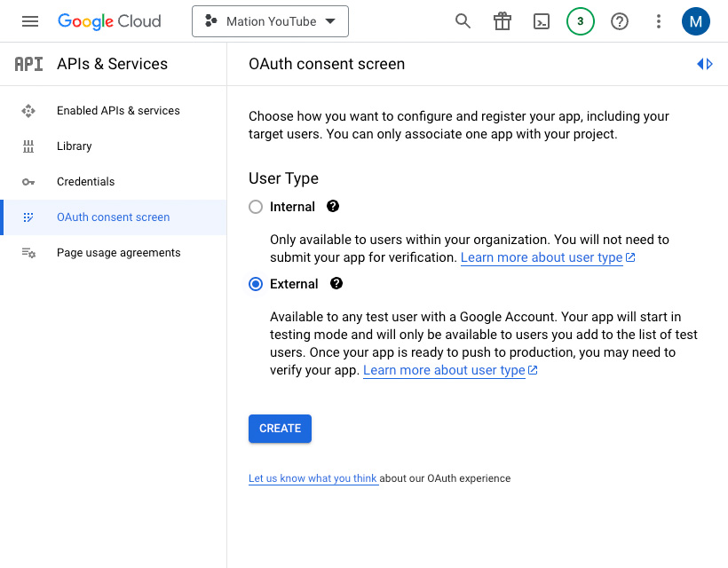Toggle the side panel arrows icon
Viewport: 728px width, 568px height.
coord(705,64)
